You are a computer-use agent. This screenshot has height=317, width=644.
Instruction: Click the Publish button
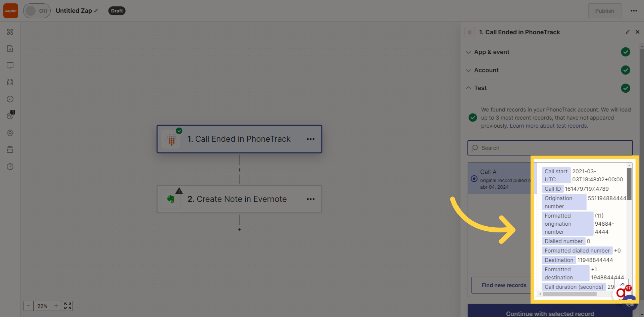click(x=604, y=11)
